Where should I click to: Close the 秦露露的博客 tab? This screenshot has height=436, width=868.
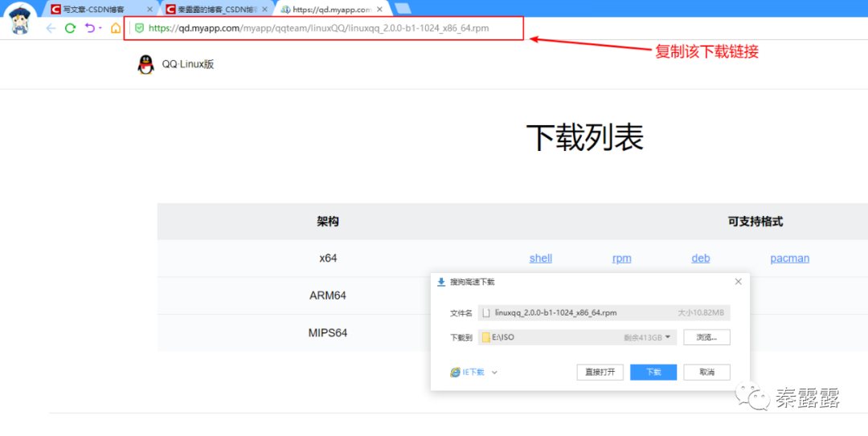tap(265, 10)
